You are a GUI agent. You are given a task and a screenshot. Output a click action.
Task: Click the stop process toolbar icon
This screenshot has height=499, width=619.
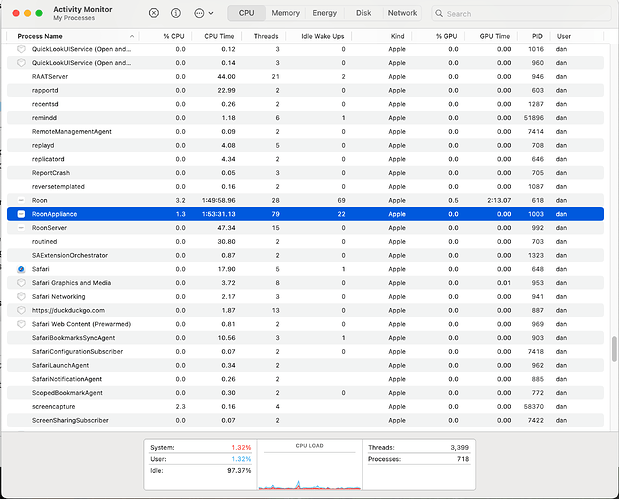[154, 13]
